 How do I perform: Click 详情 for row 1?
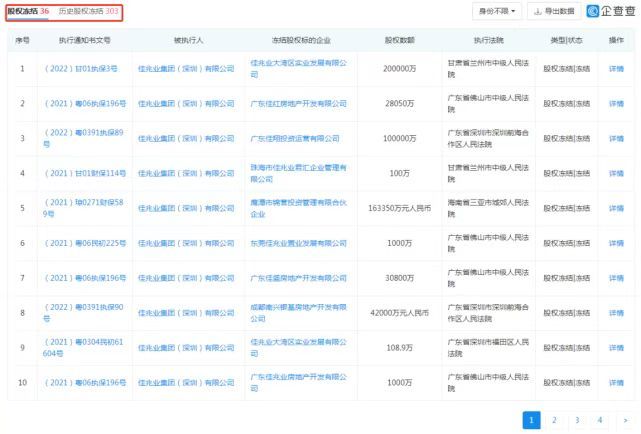616,69
